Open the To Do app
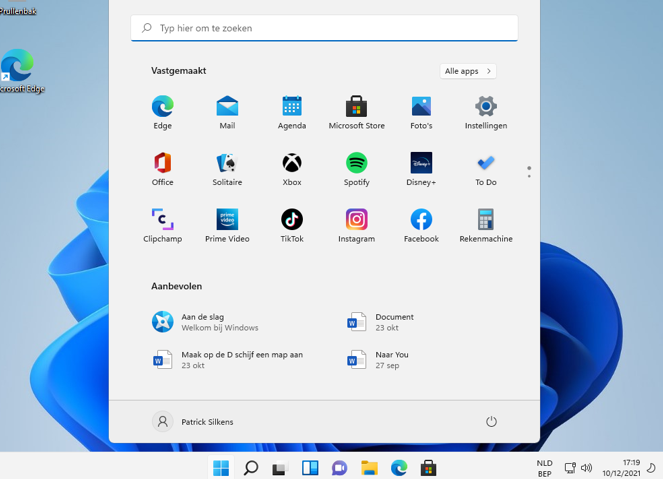This screenshot has height=479, width=663. pyautogui.click(x=486, y=169)
